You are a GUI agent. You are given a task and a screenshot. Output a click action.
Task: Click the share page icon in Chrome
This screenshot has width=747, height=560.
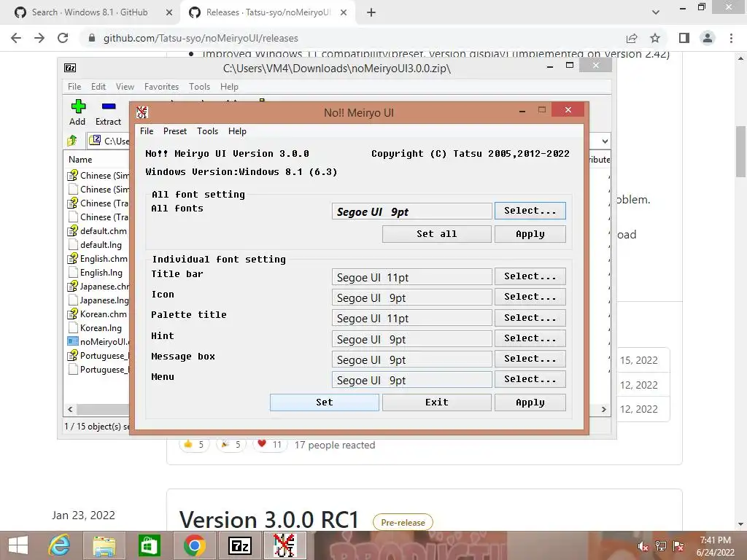pyautogui.click(x=632, y=38)
